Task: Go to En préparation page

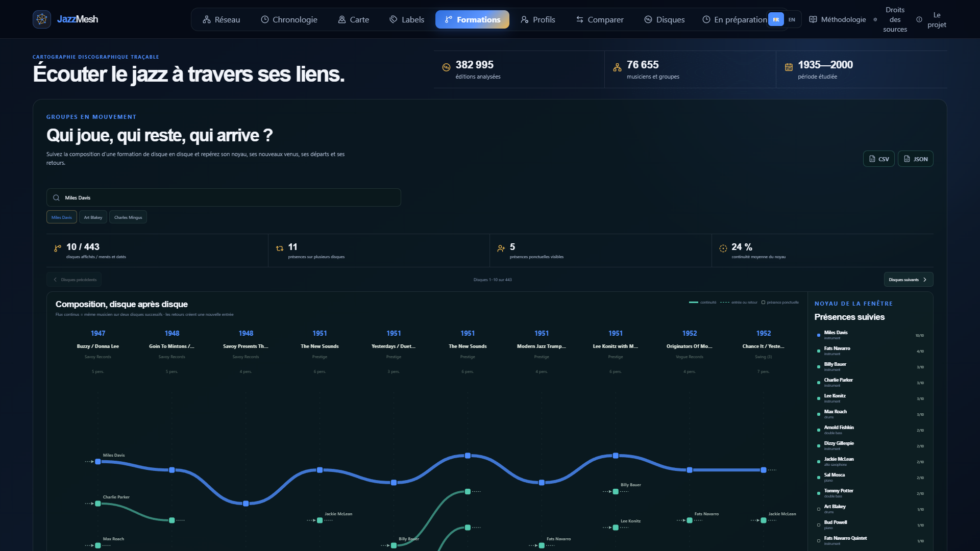Action: coord(735,19)
